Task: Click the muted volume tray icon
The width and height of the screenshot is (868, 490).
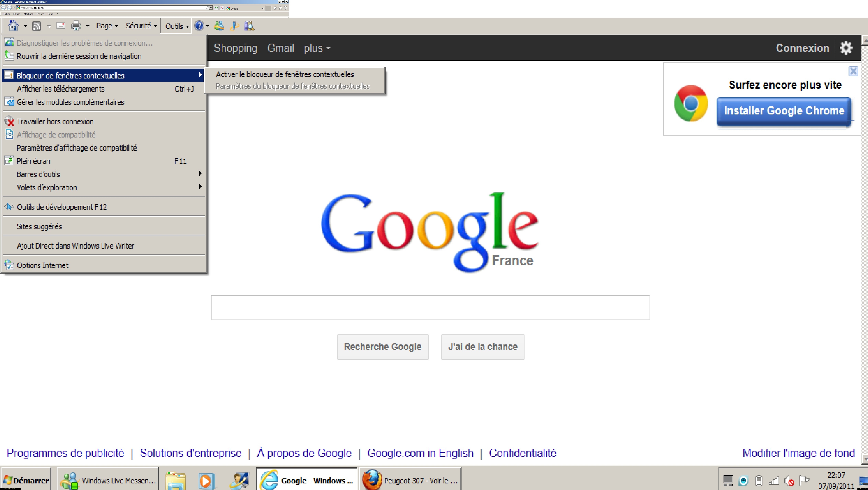Action: 789,480
